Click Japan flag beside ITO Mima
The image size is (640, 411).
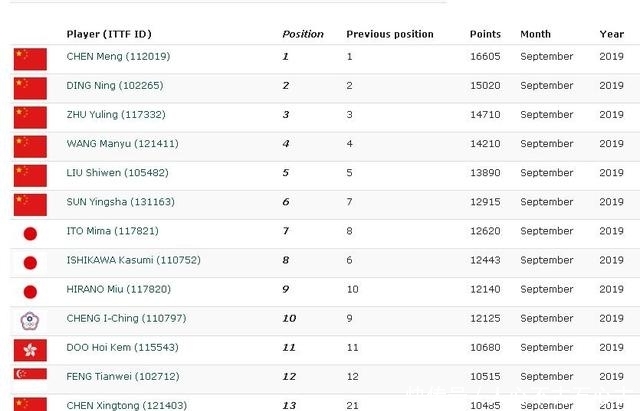point(30,234)
